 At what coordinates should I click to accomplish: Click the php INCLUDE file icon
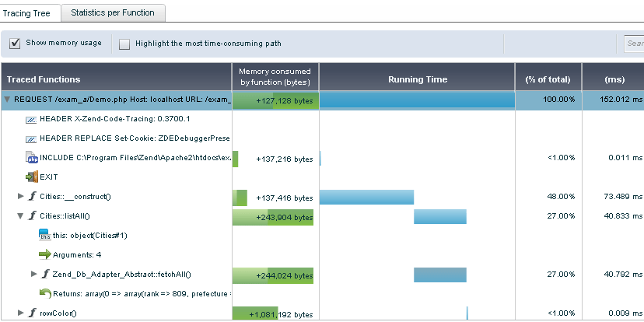[32, 158]
